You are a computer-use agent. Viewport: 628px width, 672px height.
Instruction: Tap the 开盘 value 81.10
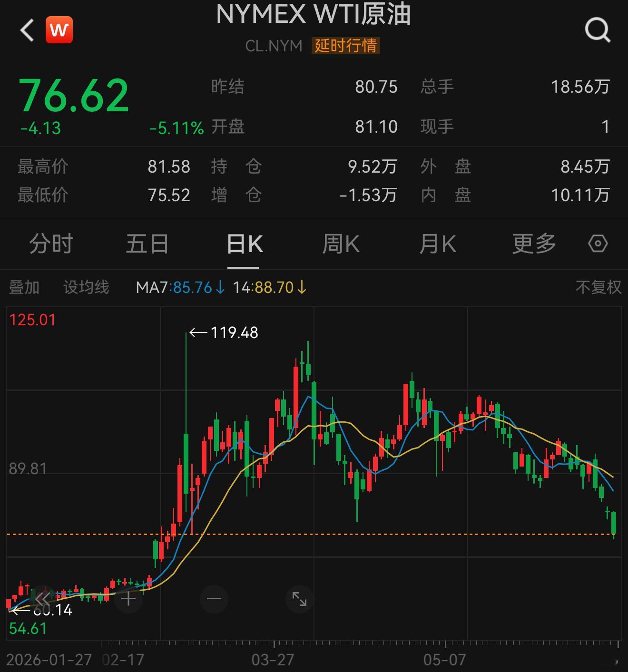click(376, 127)
